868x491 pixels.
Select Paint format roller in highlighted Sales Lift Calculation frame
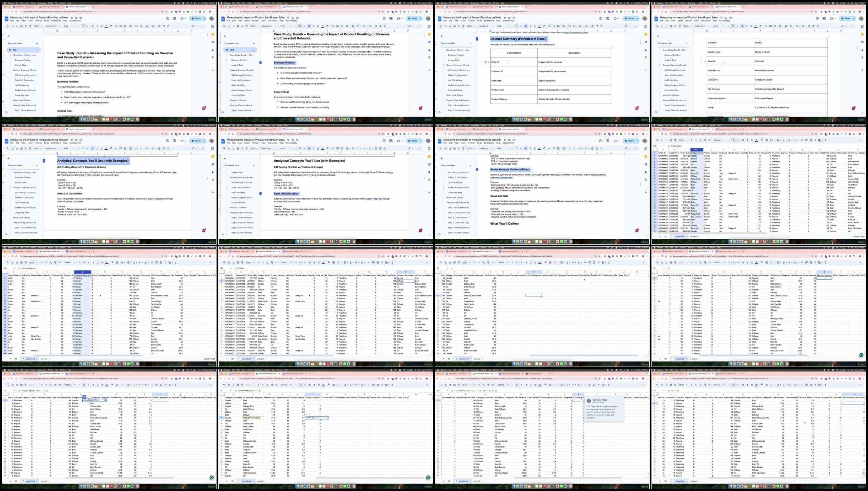[247, 148]
